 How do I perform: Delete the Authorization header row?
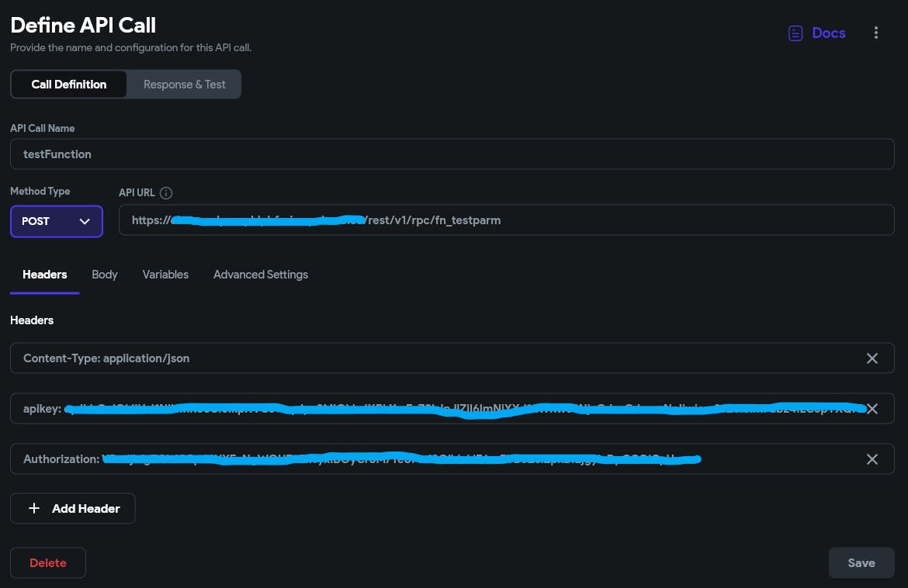[x=872, y=459]
